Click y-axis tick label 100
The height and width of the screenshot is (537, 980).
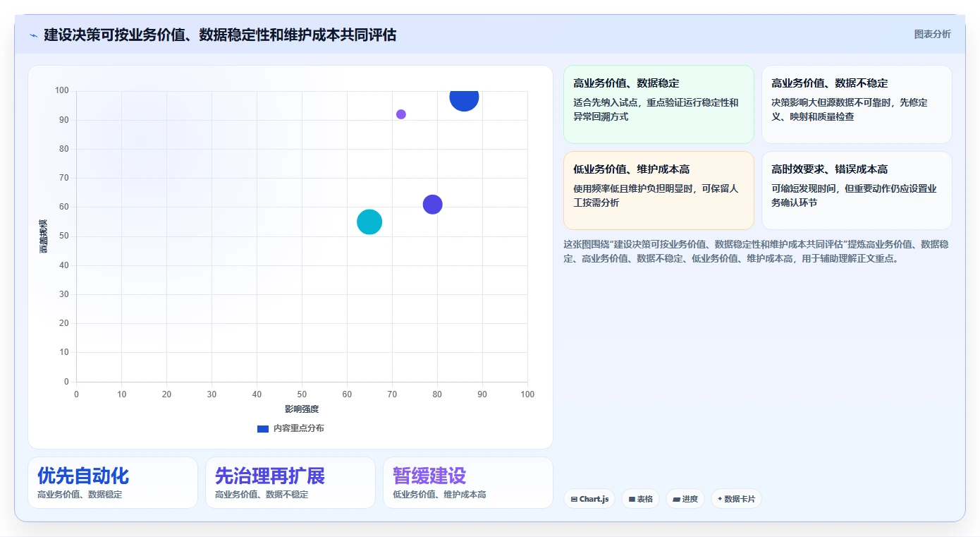click(x=62, y=90)
